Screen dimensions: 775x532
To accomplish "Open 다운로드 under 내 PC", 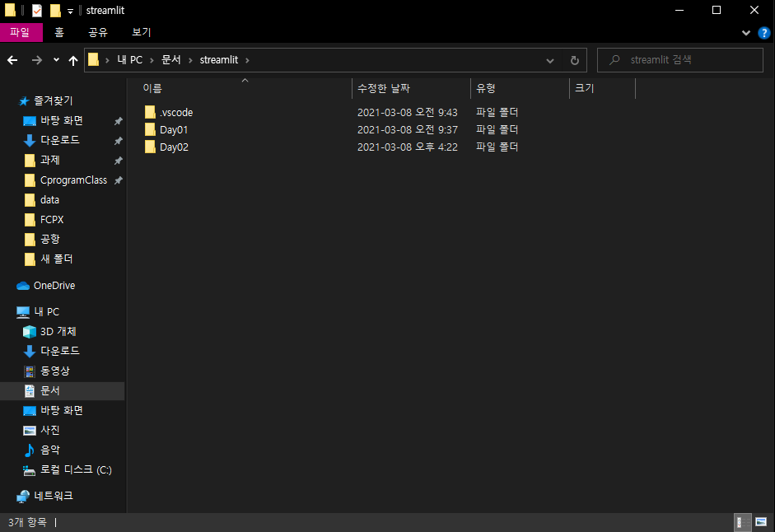I will [x=59, y=351].
